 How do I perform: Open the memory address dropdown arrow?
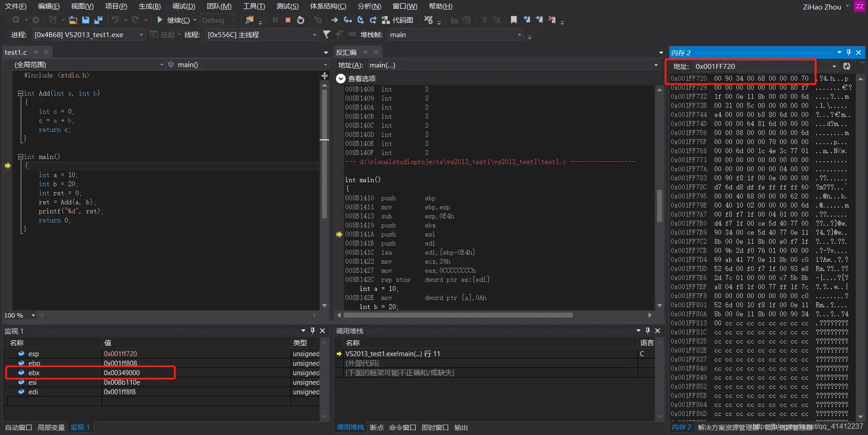click(x=834, y=66)
